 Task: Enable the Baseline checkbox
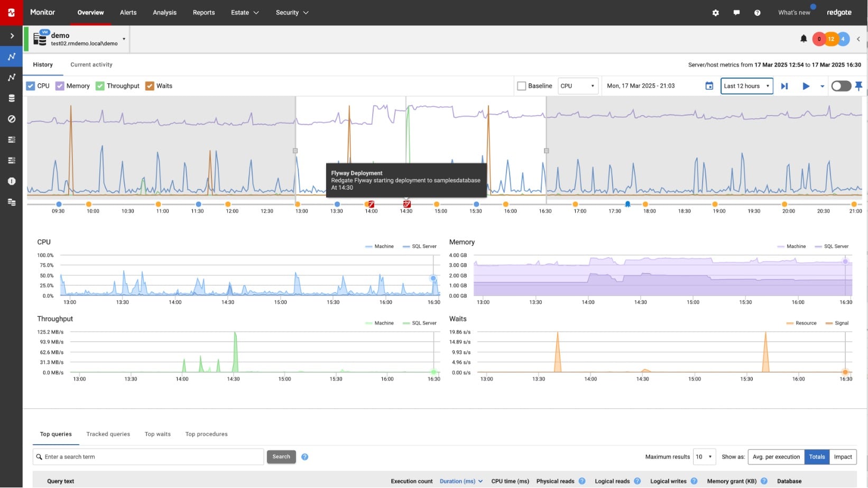(522, 86)
